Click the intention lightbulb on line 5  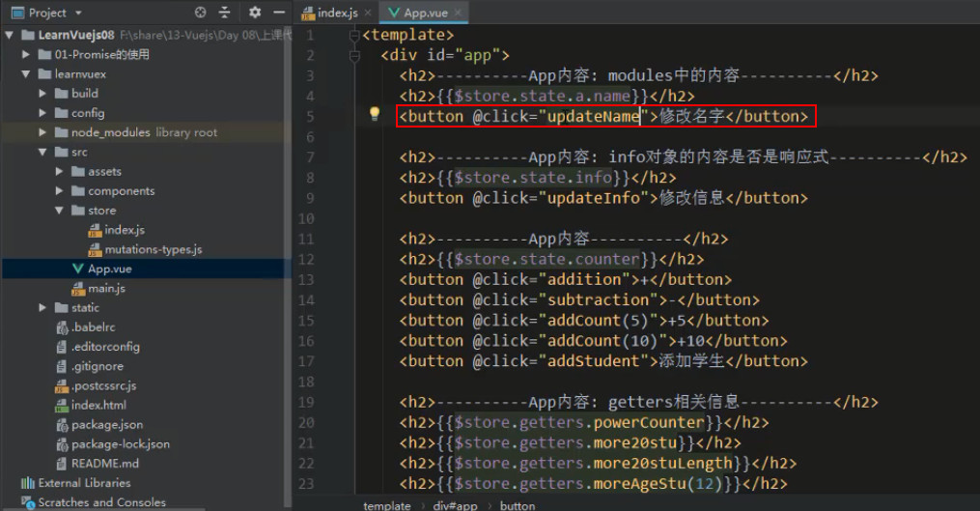375,114
